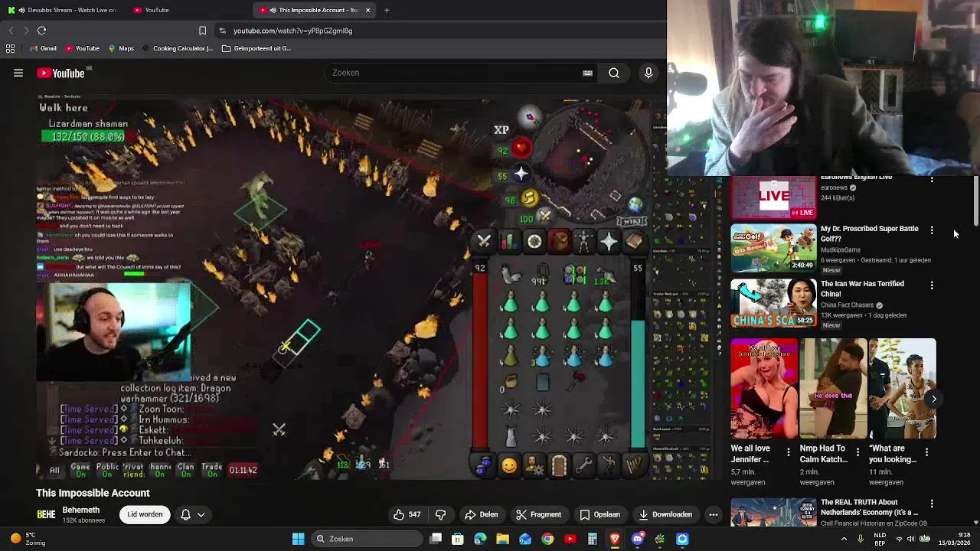Open Google Chrome from the taskbar
The width and height of the screenshot is (980, 551).
547,539
